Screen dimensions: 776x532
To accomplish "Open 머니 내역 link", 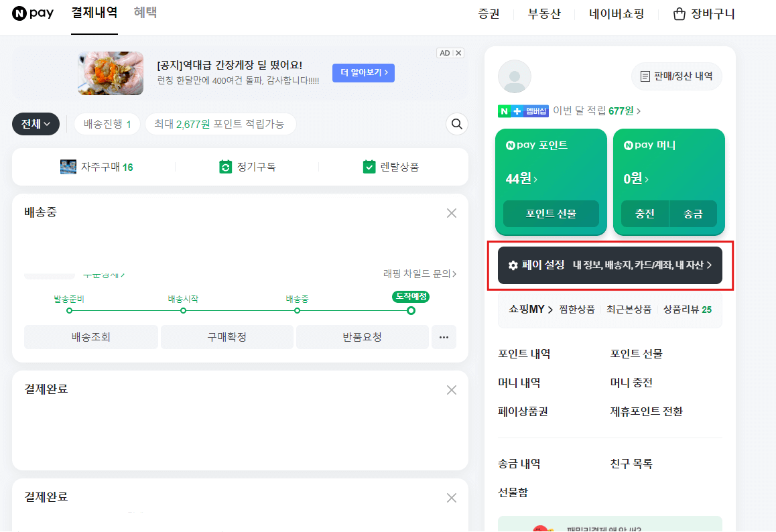I will click(x=519, y=383).
